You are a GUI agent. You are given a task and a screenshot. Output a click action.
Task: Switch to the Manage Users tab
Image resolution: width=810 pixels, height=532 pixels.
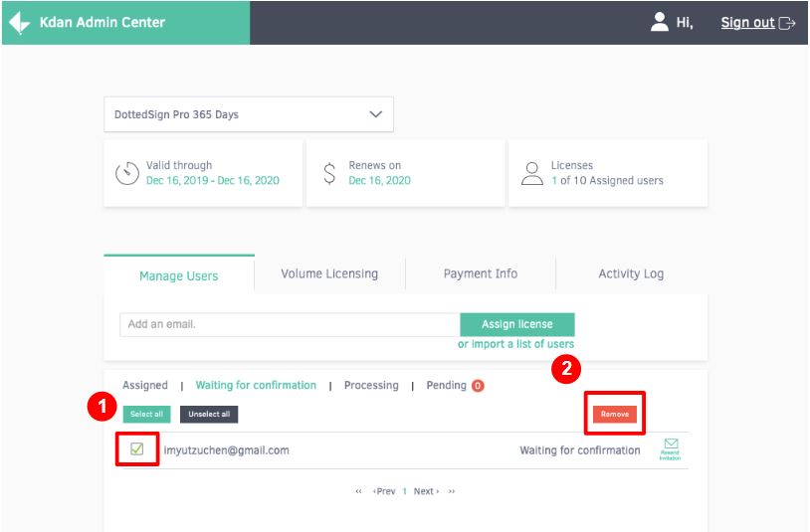tap(179, 275)
